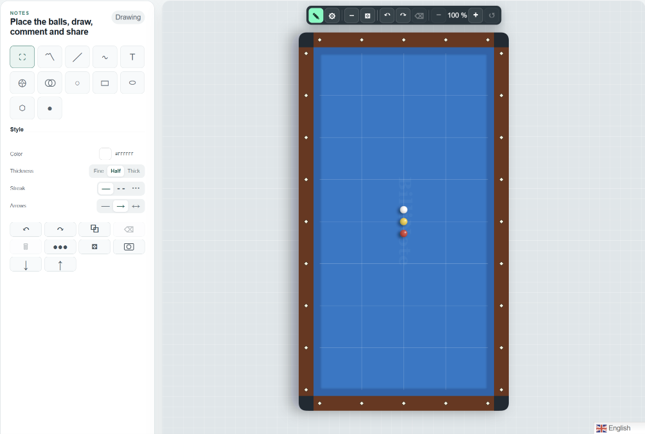Select the ellipse shape tool
Viewport: 645px width, 434px height.
tap(132, 83)
